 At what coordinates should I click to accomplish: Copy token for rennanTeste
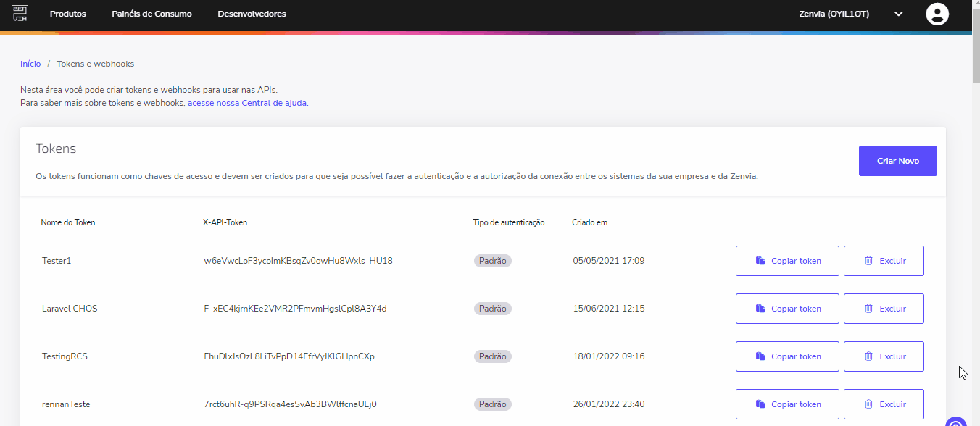click(787, 404)
